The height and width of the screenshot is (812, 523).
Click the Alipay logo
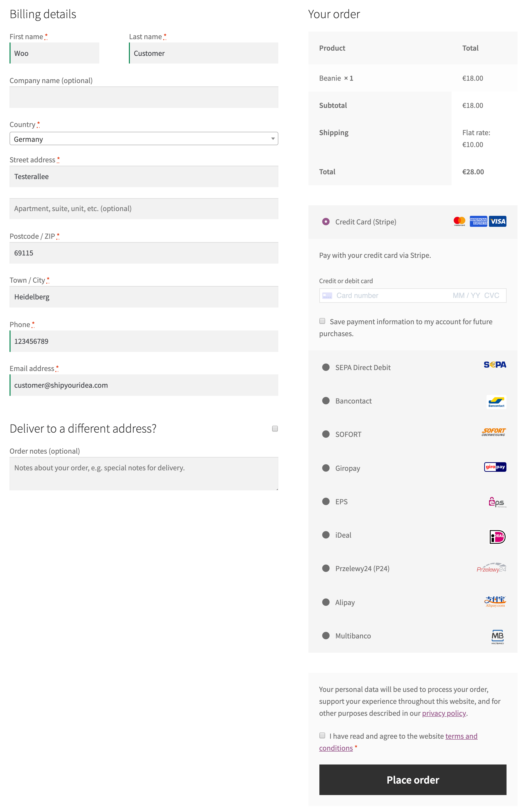[495, 601]
